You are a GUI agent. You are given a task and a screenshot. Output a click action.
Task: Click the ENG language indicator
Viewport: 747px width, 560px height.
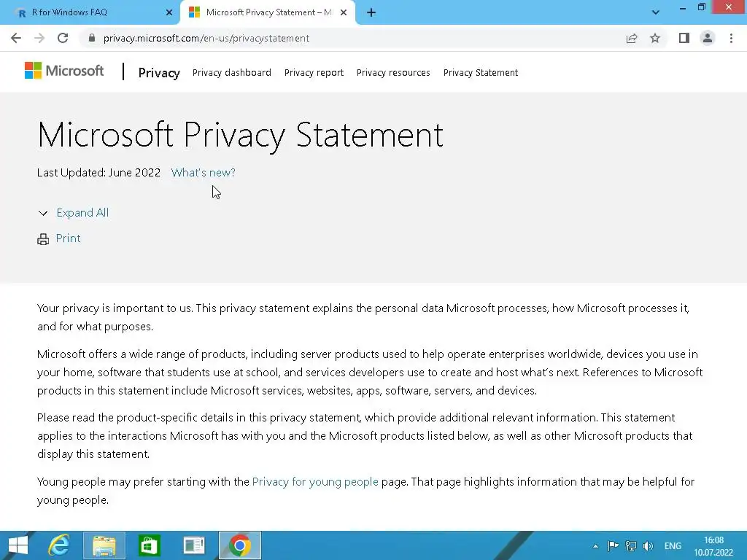coord(673,545)
